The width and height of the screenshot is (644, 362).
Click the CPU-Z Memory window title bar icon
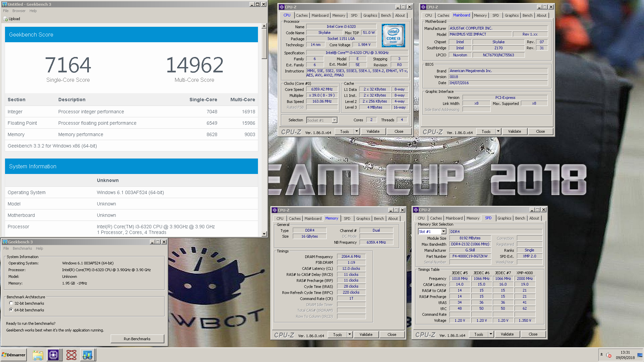[275, 210]
